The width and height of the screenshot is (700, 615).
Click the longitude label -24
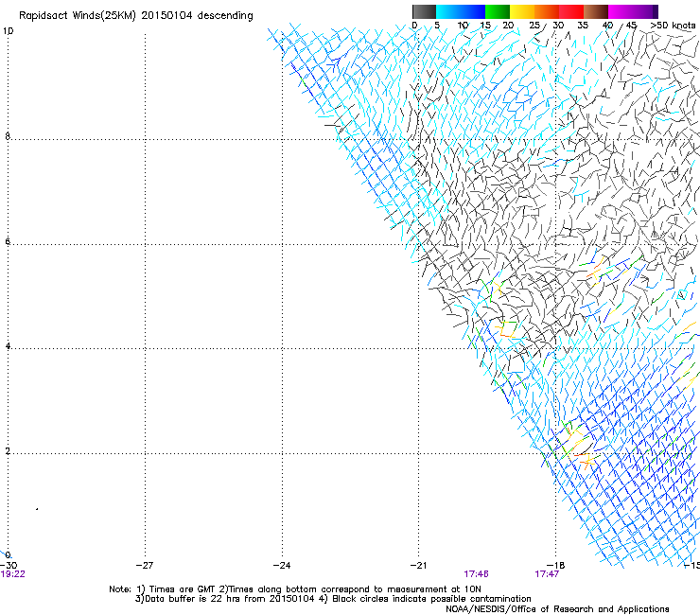[x=282, y=566]
